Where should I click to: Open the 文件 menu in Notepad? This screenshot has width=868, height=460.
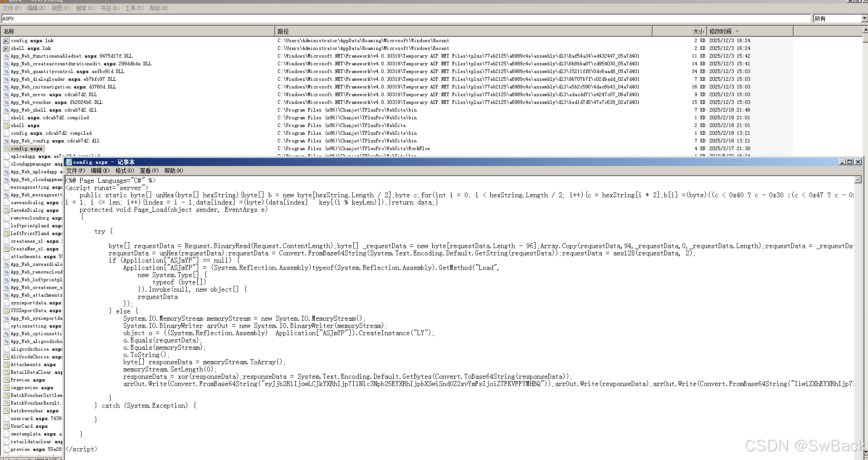tap(76, 171)
